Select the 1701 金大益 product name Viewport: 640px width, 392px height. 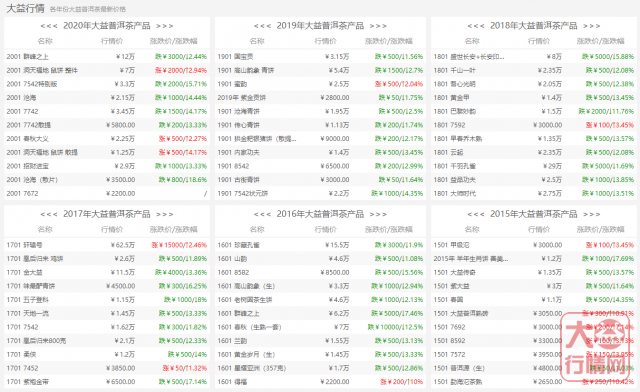point(24,272)
